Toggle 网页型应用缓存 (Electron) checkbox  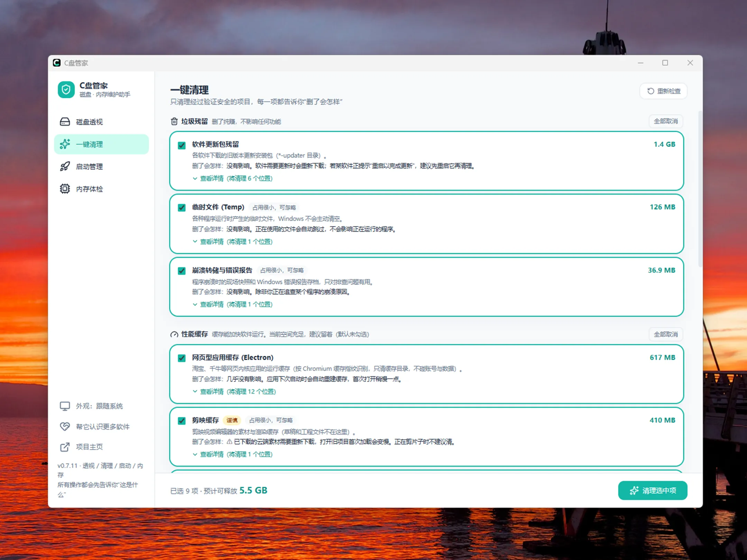point(182,358)
